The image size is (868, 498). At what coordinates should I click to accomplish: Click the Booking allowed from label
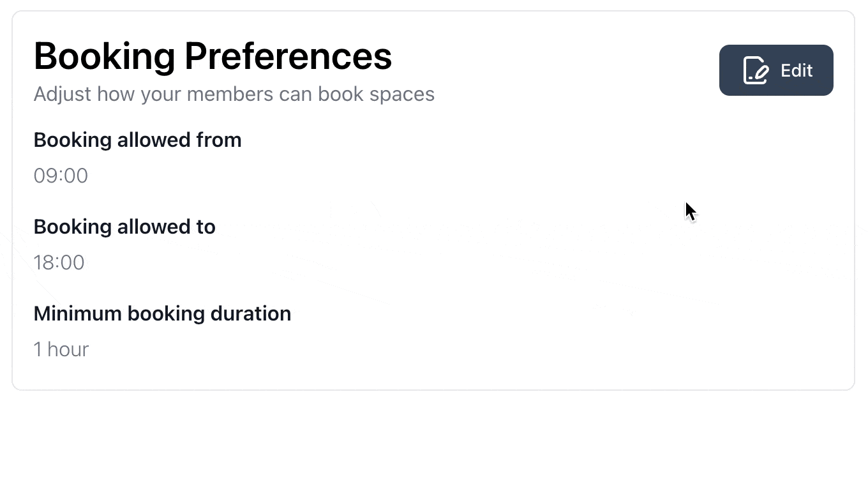(138, 140)
